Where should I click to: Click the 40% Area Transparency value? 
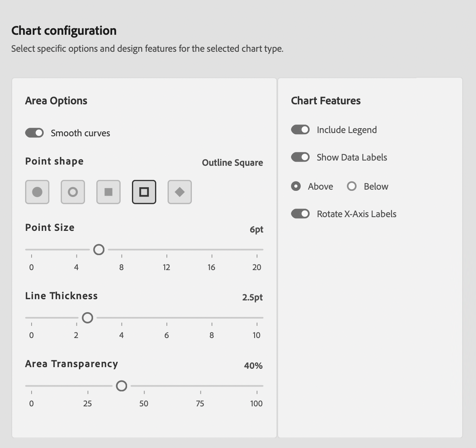click(x=253, y=366)
